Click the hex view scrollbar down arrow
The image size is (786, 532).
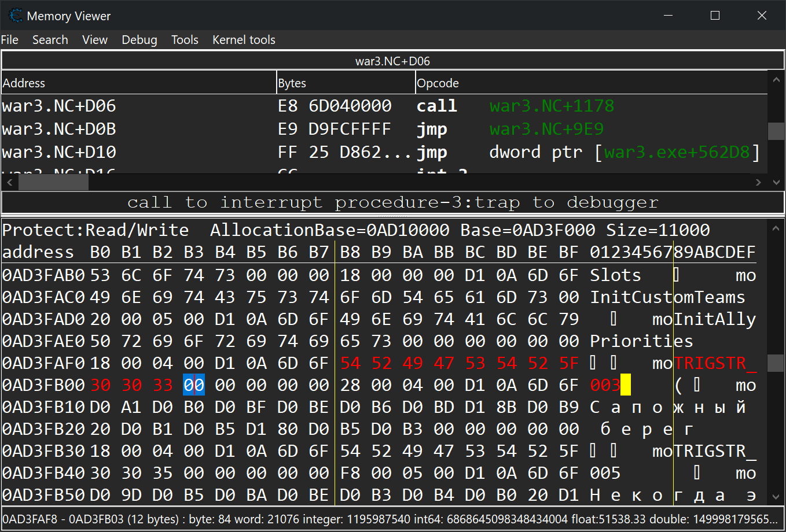[x=776, y=497]
